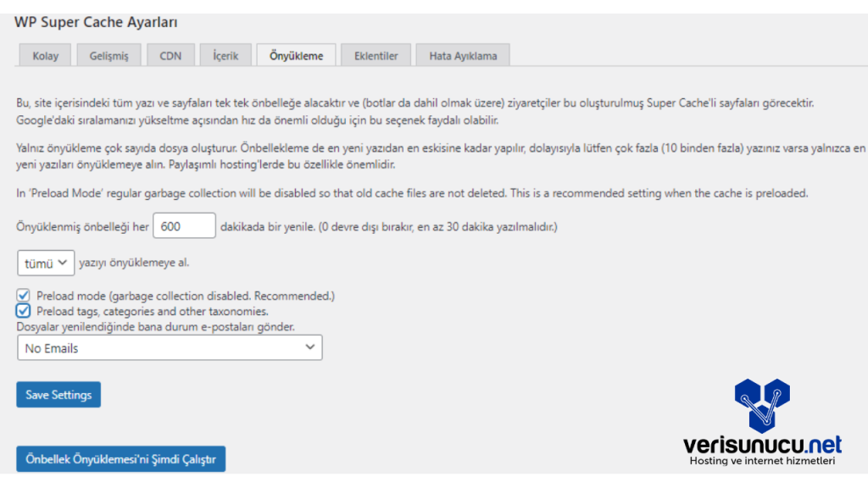The height and width of the screenshot is (488, 868).
Task: Go to the İçerik tab
Action: (225, 56)
